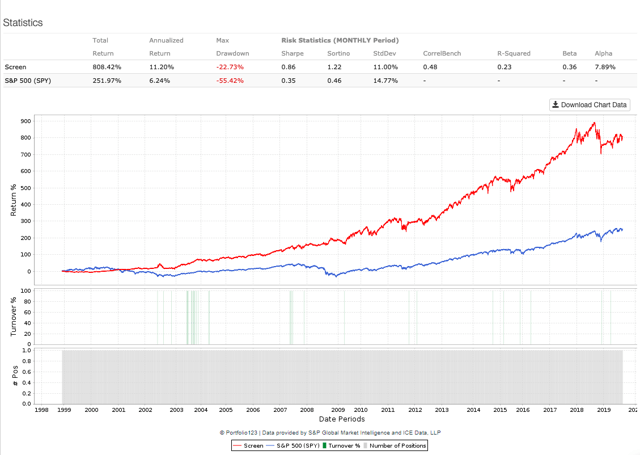Click the CorrelBench column header
The image size is (640, 455).
(442, 53)
